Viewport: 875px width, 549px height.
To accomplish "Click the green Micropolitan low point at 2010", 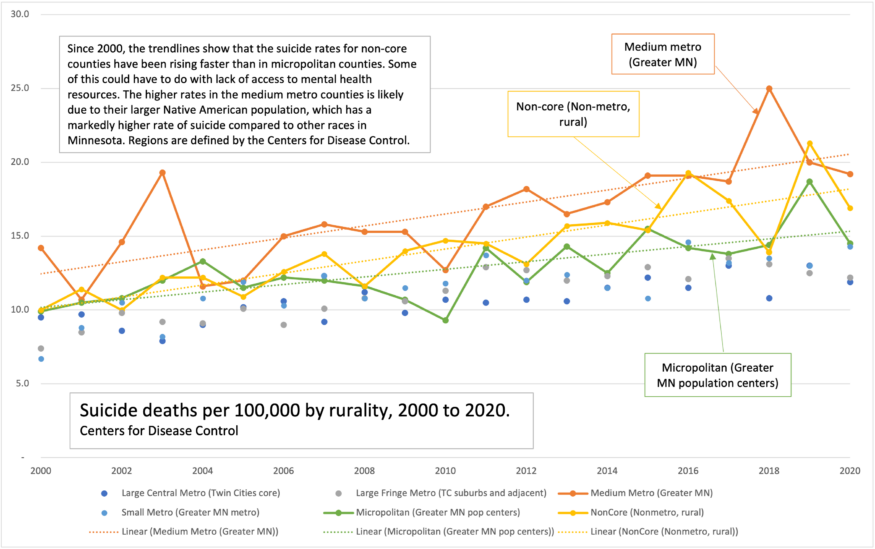I will click(445, 320).
